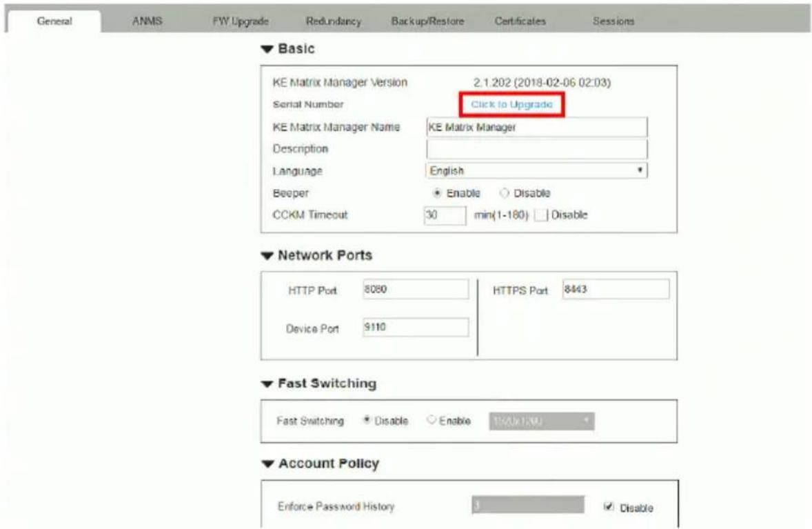
Task: Open the ANMS tab
Action: pyautogui.click(x=147, y=21)
